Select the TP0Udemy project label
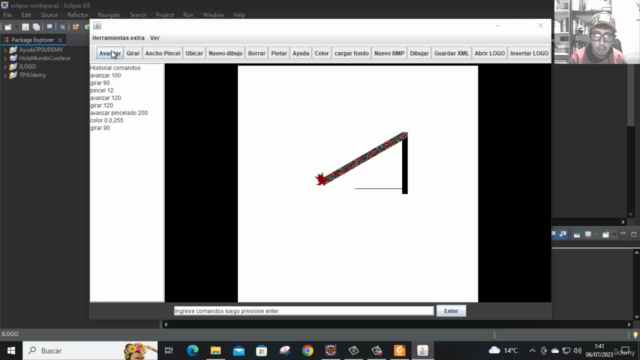Screen dimensions: 640x360 (x=32, y=75)
